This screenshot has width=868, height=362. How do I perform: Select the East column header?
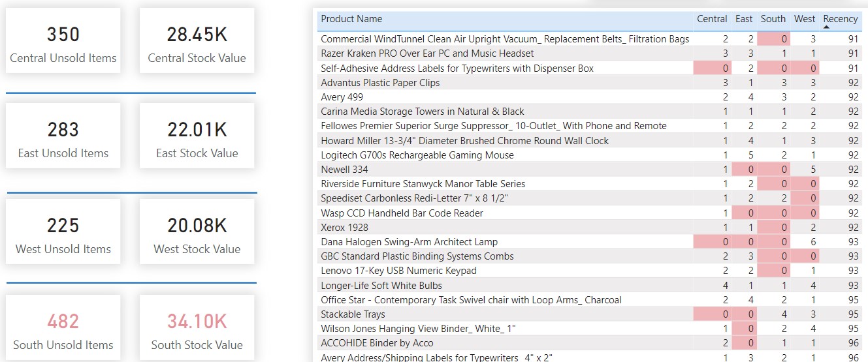tap(744, 19)
